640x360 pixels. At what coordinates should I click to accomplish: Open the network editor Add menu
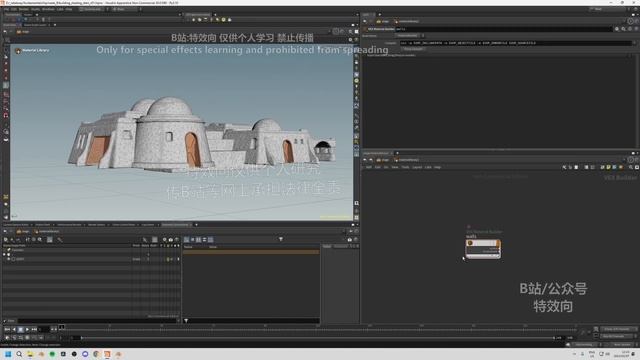pos(369,167)
